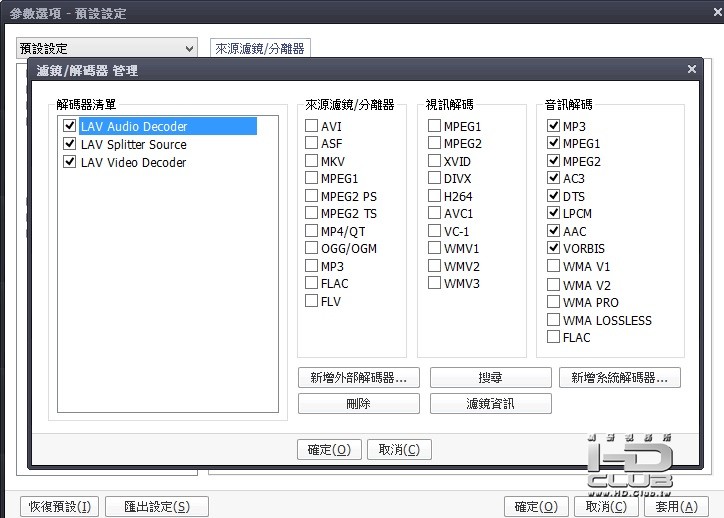Click 套用(A) apply in preferences window
Viewport: 724px width, 518px height.
click(x=677, y=506)
